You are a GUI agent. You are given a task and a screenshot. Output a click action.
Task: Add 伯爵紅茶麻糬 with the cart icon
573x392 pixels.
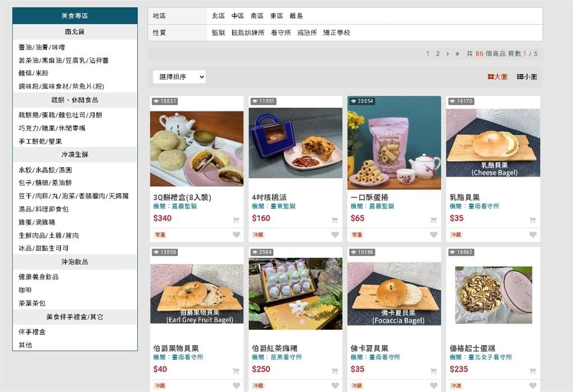[x=335, y=370]
